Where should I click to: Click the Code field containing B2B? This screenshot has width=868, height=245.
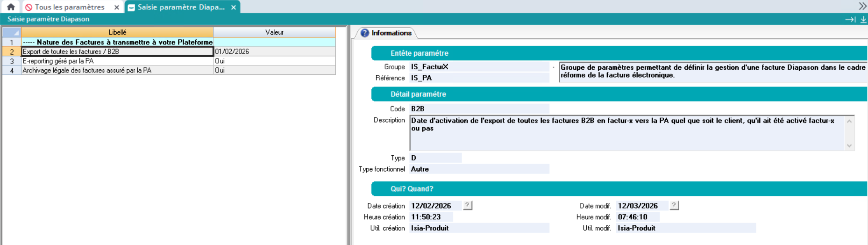[x=479, y=109]
